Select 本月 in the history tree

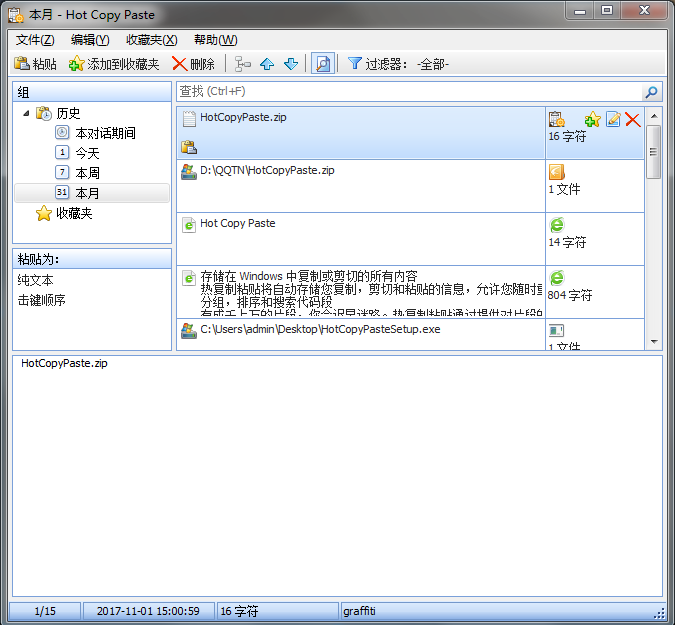(x=92, y=193)
